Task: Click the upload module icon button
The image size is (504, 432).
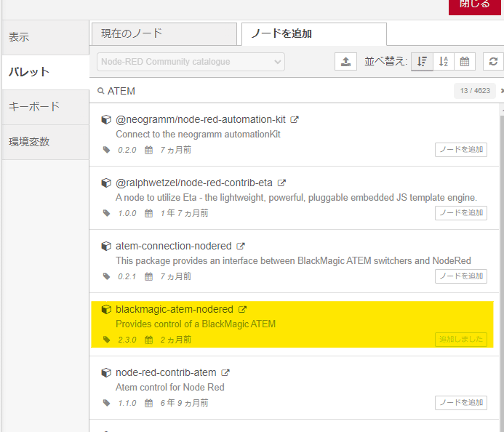Action: tap(345, 61)
